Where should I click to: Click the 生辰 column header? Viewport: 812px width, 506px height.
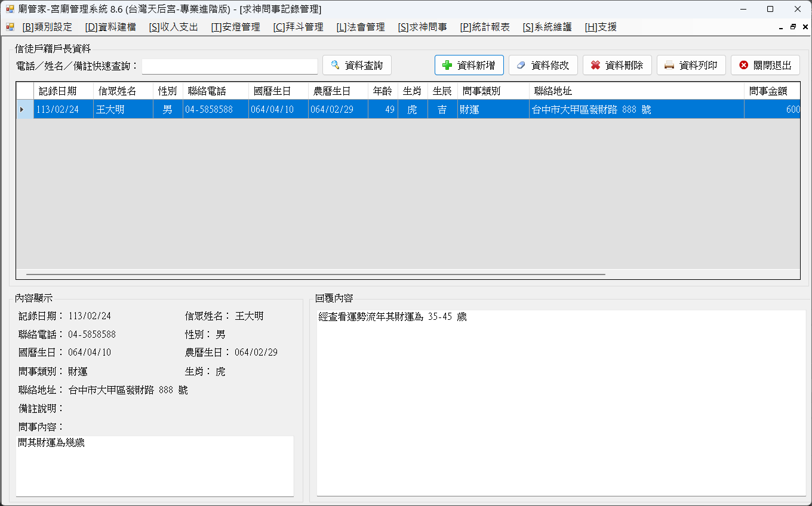coord(442,91)
